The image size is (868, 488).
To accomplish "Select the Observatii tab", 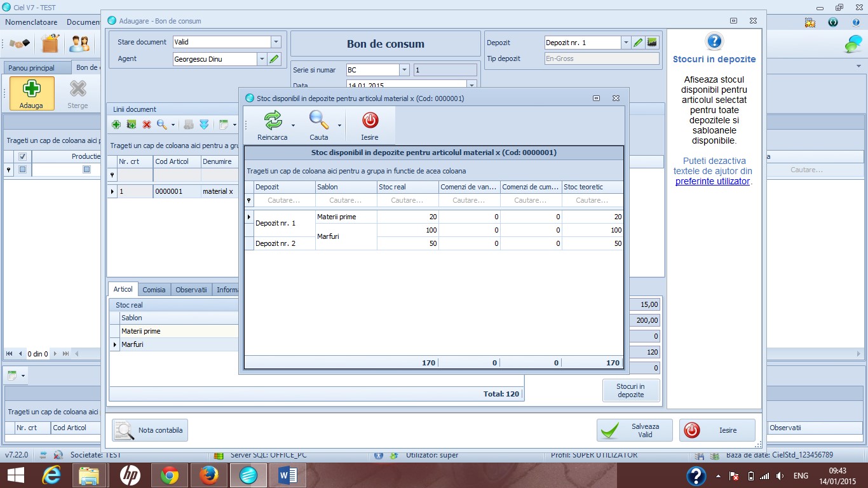I will 191,290.
